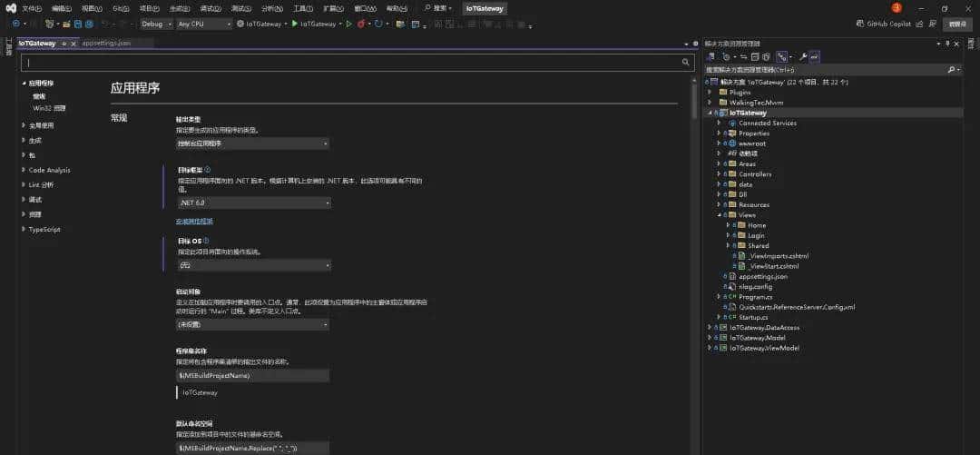
Task: Select _ViewStart.cshtml in Solution Explorer
Action: click(773, 266)
